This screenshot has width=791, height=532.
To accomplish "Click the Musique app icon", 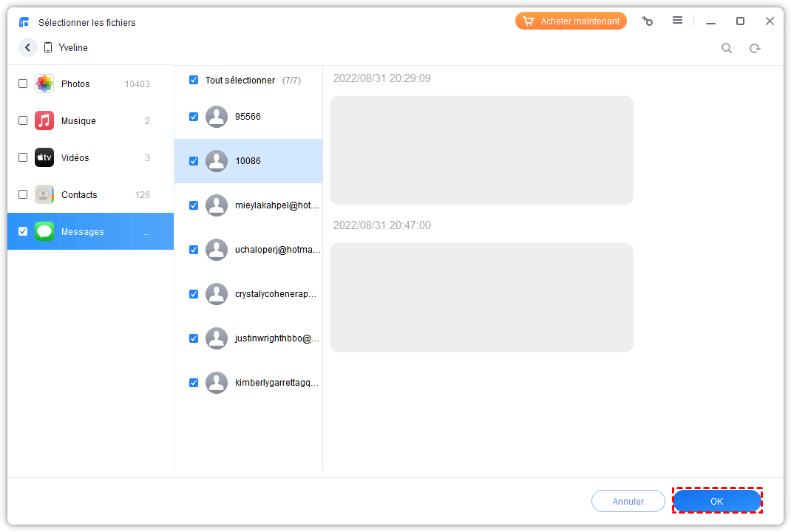I will pos(44,120).
